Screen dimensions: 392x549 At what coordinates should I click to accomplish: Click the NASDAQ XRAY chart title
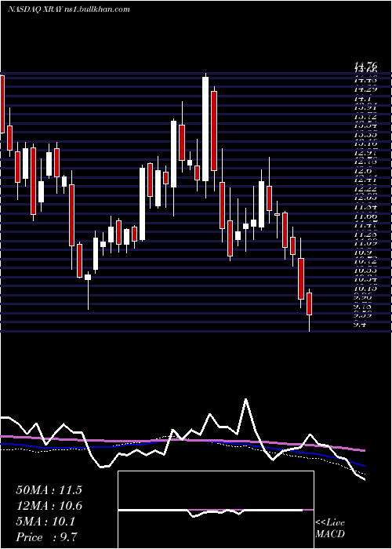coord(69,9)
